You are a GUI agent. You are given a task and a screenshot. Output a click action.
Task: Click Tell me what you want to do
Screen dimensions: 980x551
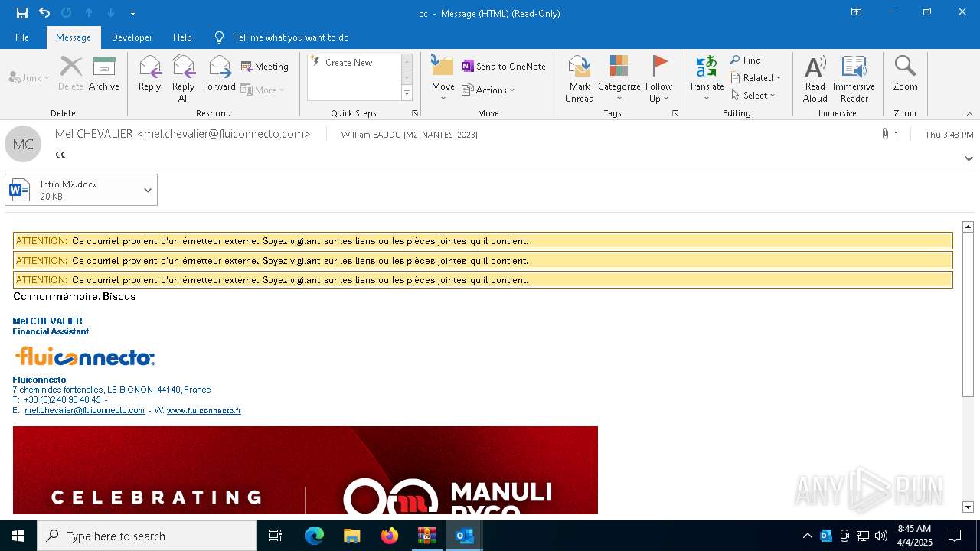tap(291, 37)
